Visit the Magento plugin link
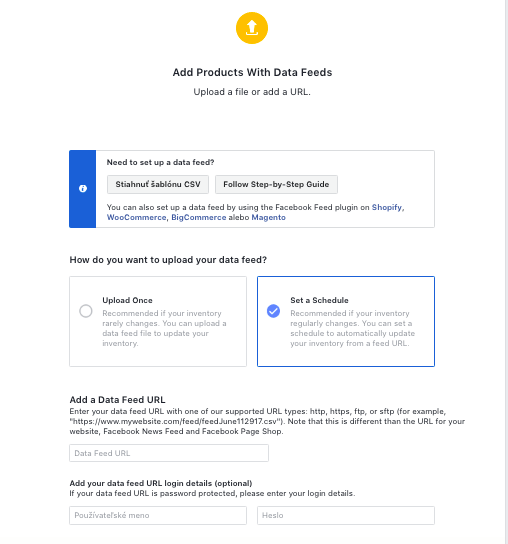This screenshot has width=508, height=544. [x=269, y=217]
